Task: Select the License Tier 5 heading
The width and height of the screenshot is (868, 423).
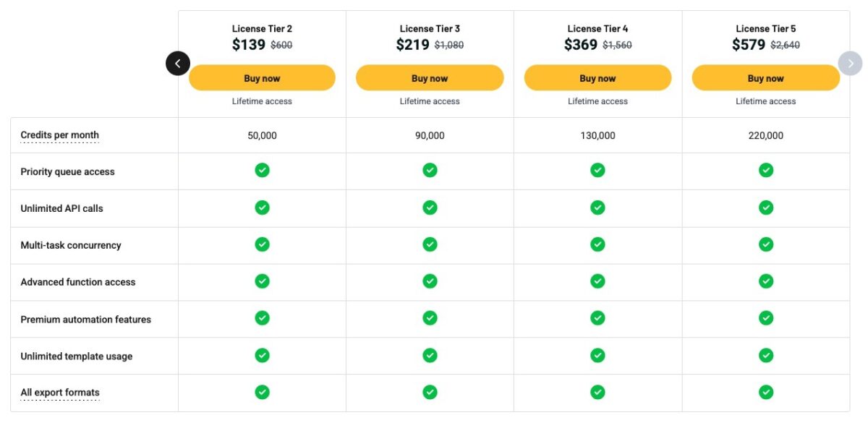Action: [765, 29]
